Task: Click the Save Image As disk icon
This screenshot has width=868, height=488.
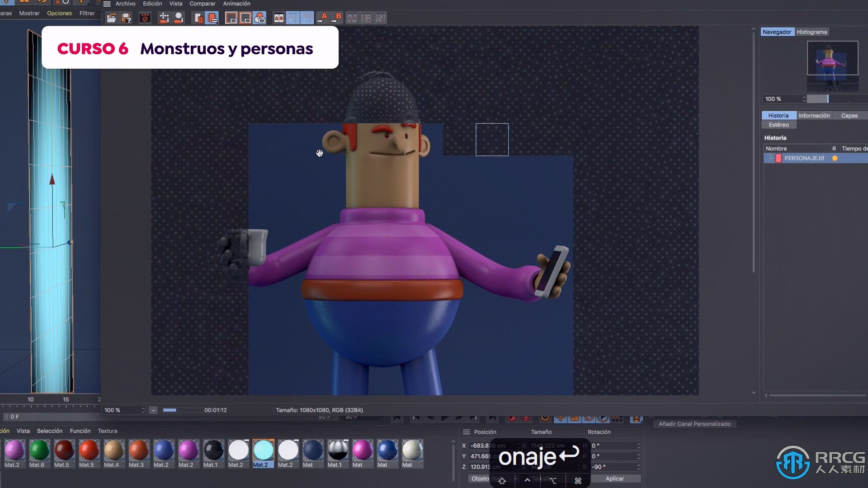Action: [x=126, y=18]
